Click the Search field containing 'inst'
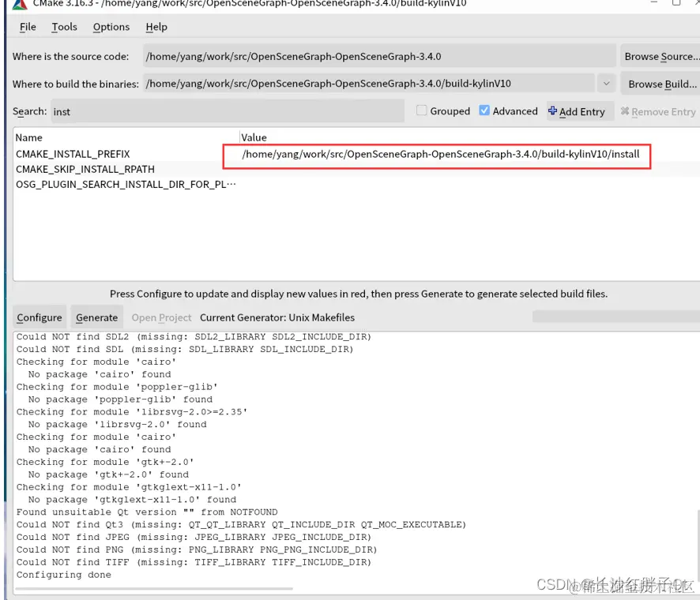This screenshot has height=600, width=700. (228, 111)
